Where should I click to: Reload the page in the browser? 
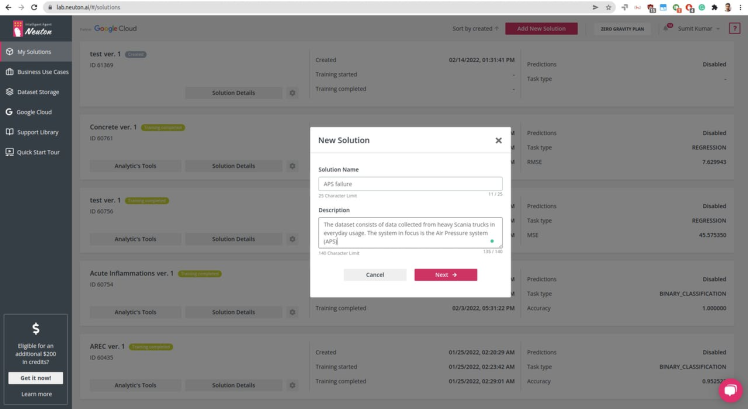[x=34, y=7]
